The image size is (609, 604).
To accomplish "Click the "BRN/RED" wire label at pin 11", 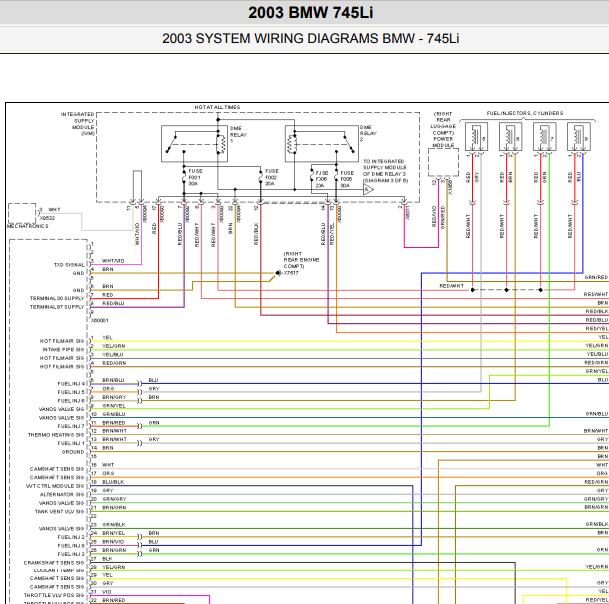I will tap(113, 423).
